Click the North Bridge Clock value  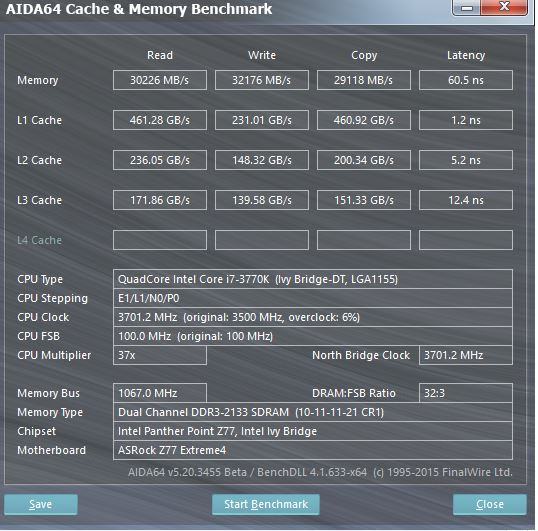[466, 355]
